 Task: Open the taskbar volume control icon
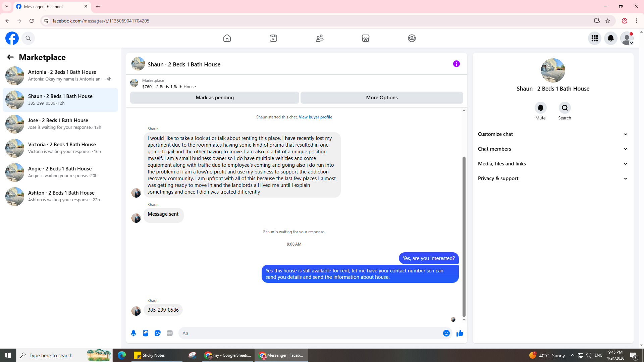point(589,355)
